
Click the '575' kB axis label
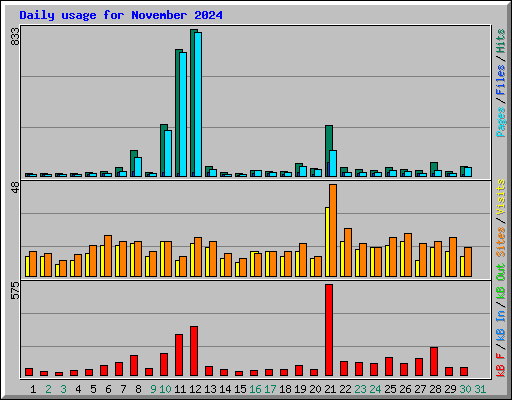15,290
